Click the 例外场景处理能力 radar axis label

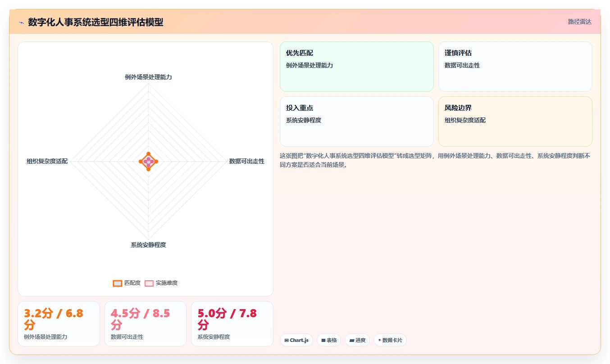tap(148, 77)
